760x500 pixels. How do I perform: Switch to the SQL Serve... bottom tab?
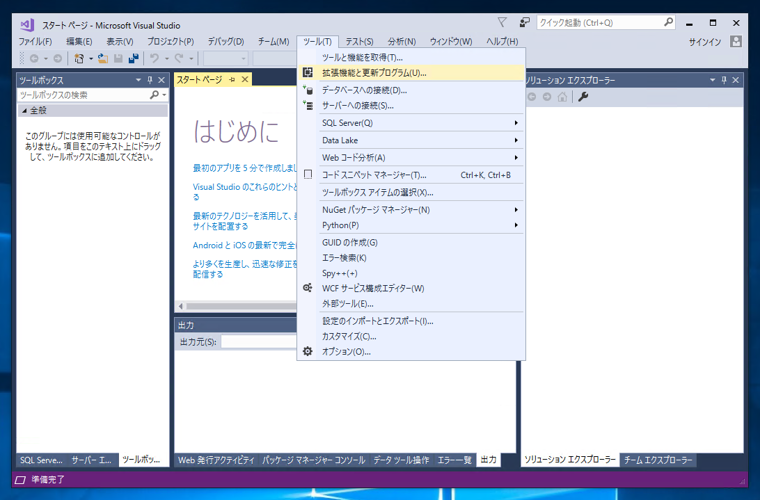click(x=41, y=460)
